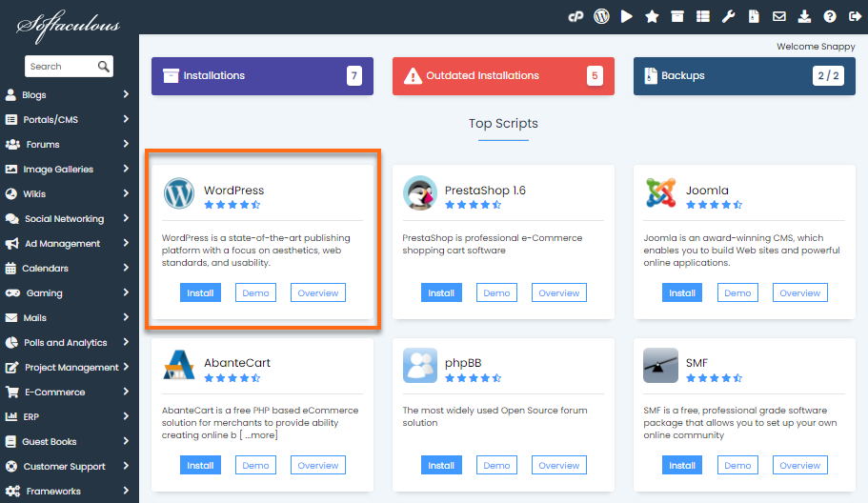Expand the Blogs category chevron
Image resolution: width=868 pixels, height=503 pixels.
pyautogui.click(x=126, y=94)
